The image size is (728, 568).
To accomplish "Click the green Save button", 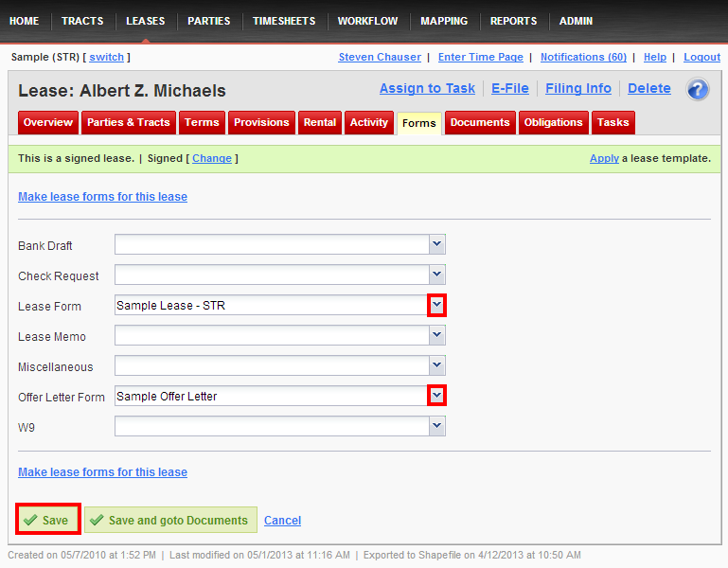I will click(x=47, y=521).
